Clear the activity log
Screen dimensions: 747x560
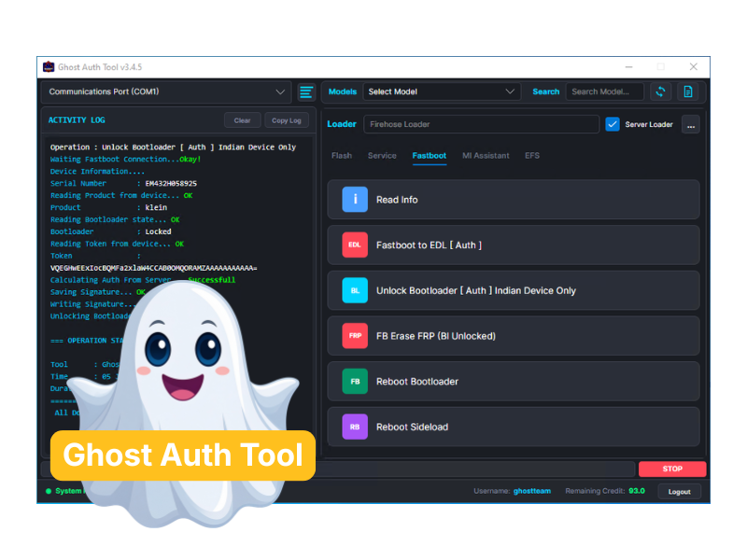click(242, 120)
